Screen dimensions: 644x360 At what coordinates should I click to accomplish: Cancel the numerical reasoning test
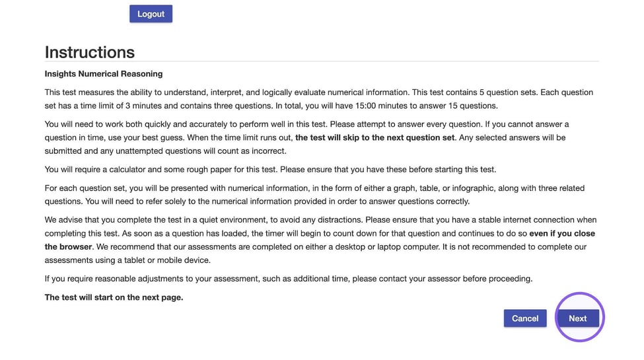click(x=525, y=318)
